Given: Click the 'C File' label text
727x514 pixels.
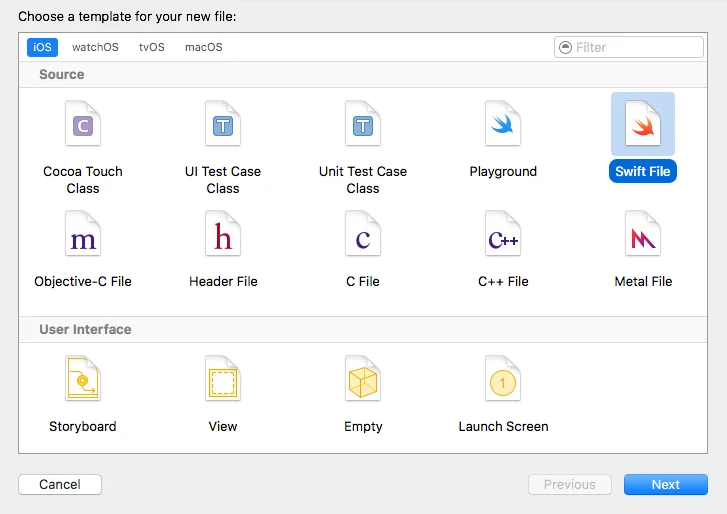Looking at the screenshot, I should (x=363, y=281).
